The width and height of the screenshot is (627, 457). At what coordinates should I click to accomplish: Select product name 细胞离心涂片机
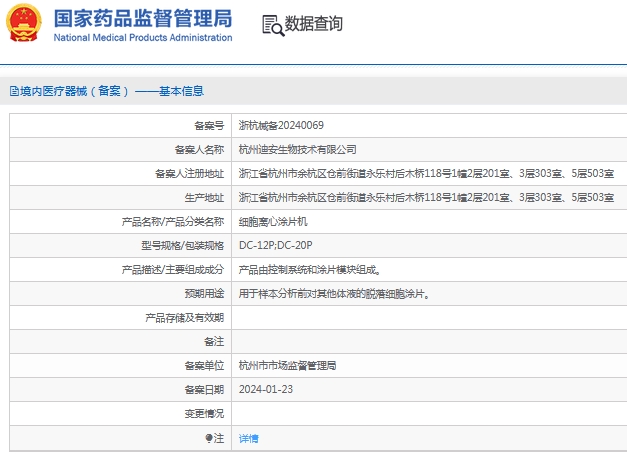273,222
